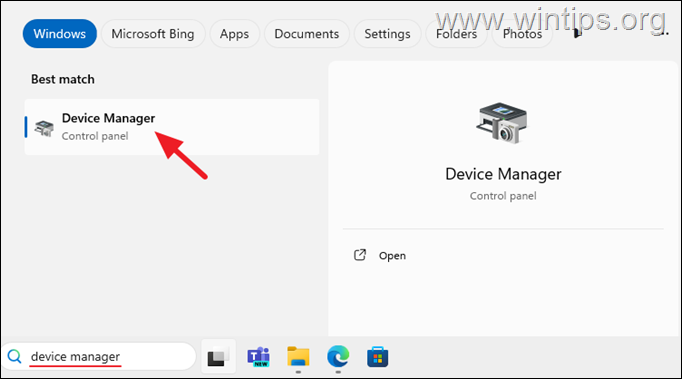Open the Documents filter tab
The image size is (682, 379).
point(307,34)
